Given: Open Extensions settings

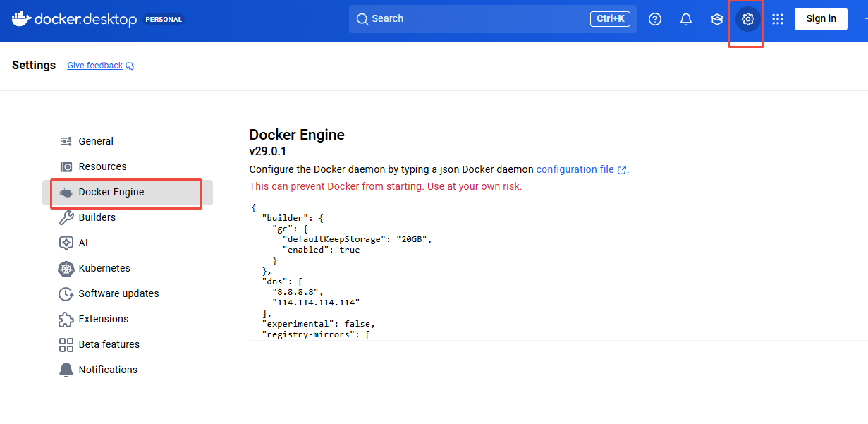Looking at the screenshot, I should click(x=128, y=319).
